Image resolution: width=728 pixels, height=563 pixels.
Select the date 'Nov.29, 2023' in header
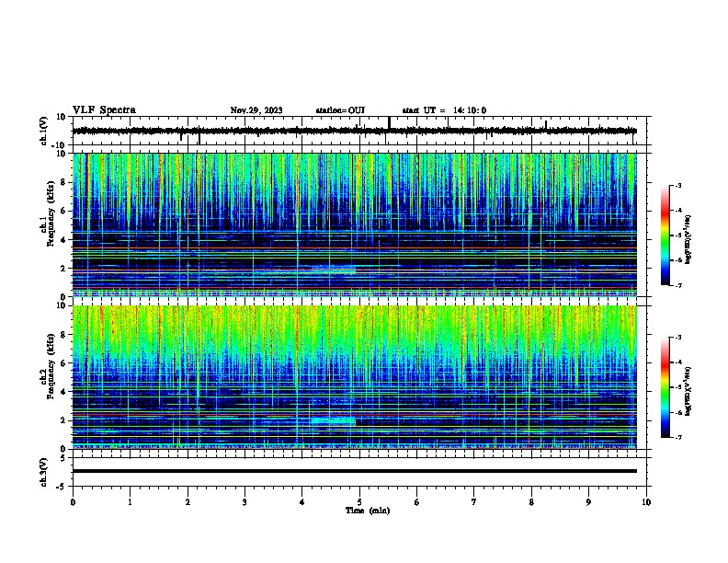point(256,110)
